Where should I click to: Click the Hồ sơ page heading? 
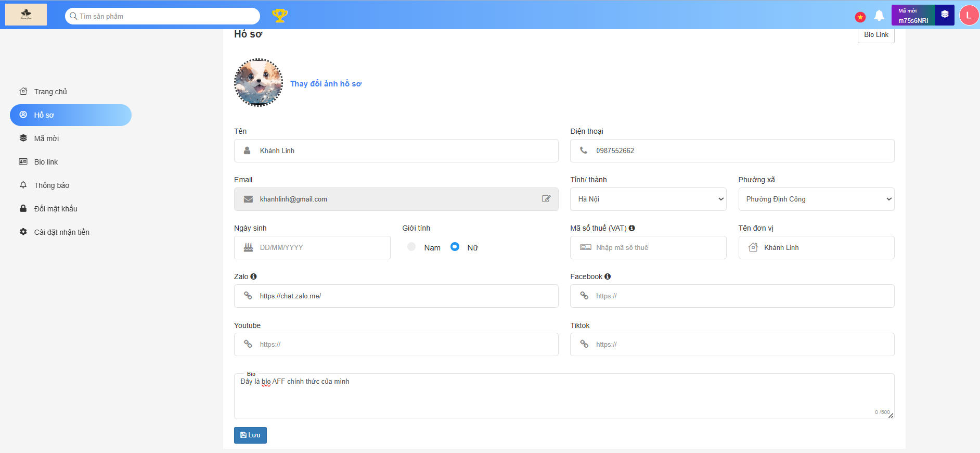point(248,34)
